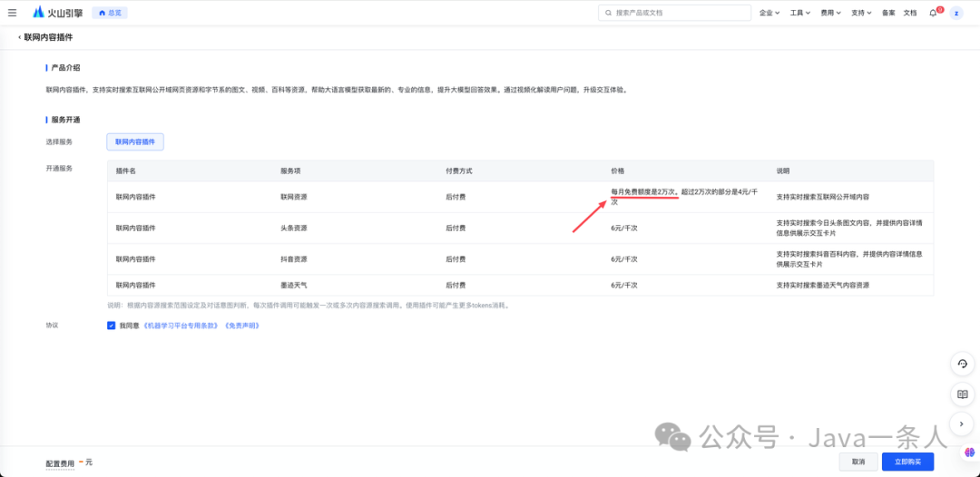
Task: Open the 备案 menu item
Action: point(888,13)
